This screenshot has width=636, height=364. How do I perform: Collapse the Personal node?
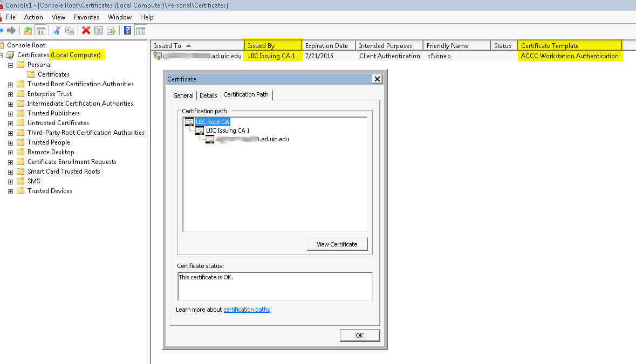[x=11, y=65]
